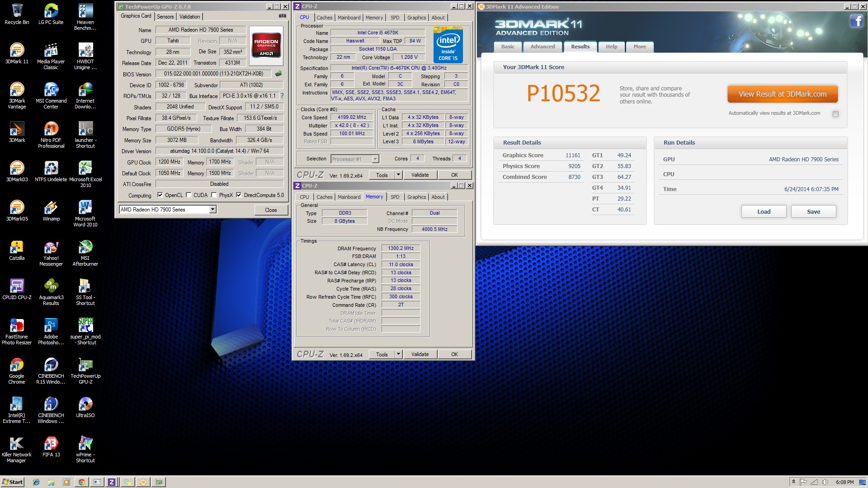Open the Google Chrome desktop icon
This screenshot has width=868, height=488.
click(17, 371)
